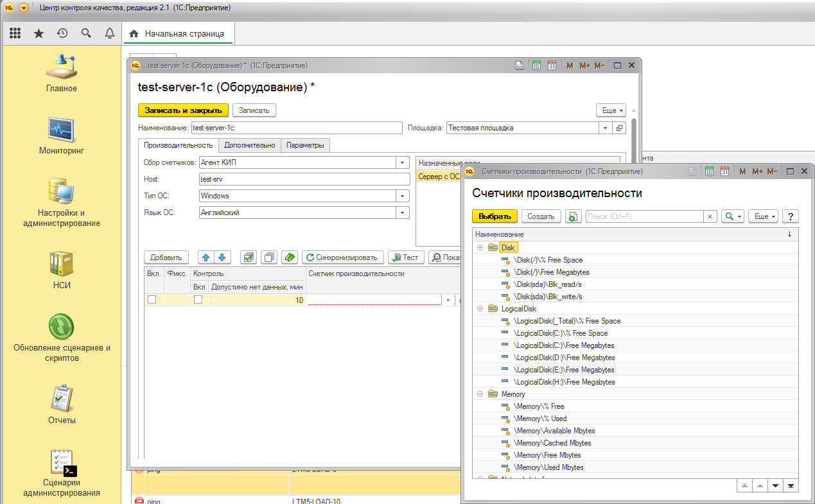The height and width of the screenshot is (504, 815).
Task: Open the Язык ОС dropdown list
Action: pyautogui.click(x=403, y=213)
